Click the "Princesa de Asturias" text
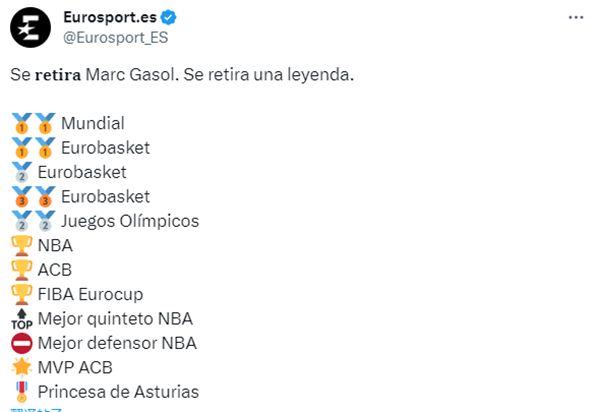 (118, 392)
